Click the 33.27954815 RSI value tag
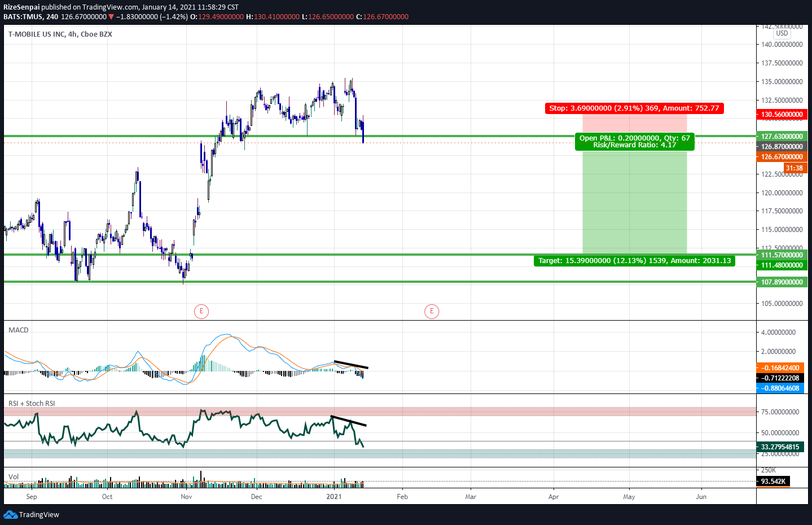 [x=780, y=447]
